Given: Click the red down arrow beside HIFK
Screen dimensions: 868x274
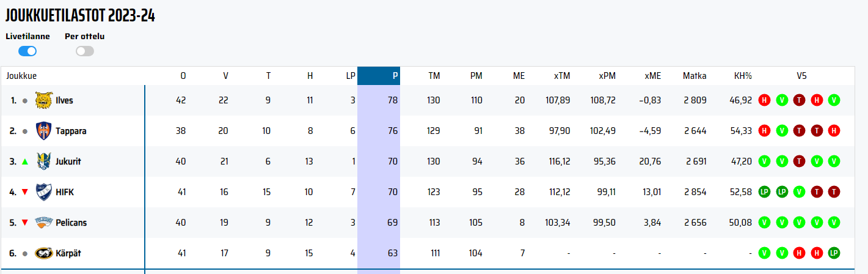Looking at the screenshot, I should click(x=24, y=192).
